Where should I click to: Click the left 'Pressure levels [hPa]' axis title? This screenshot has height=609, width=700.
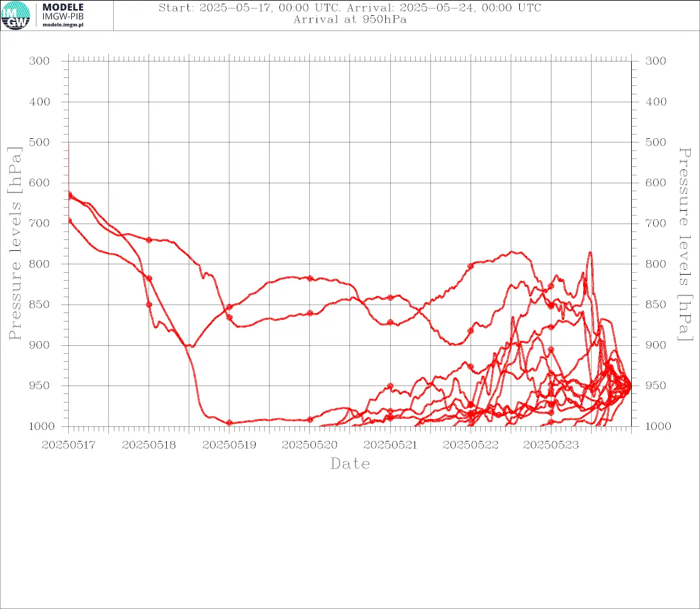pyautogui.click(x=15, y=244)
